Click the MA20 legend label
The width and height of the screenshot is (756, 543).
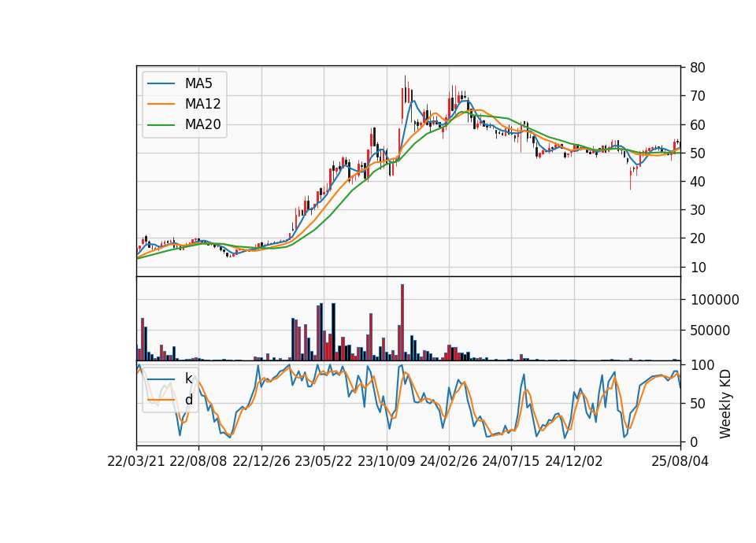202,124
